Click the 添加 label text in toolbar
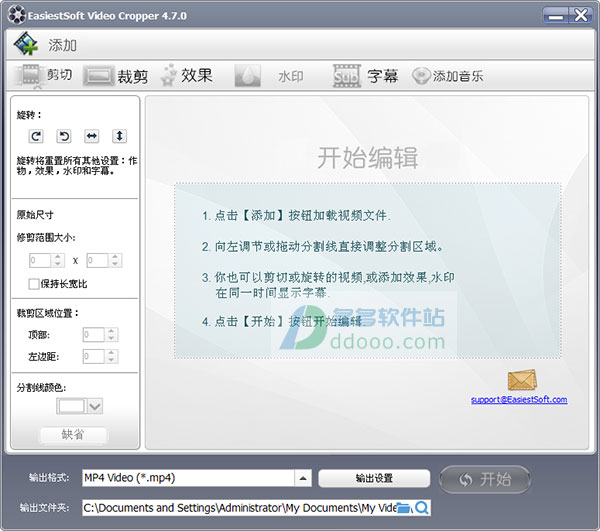600x531 pixels. (x=62, y=45)
